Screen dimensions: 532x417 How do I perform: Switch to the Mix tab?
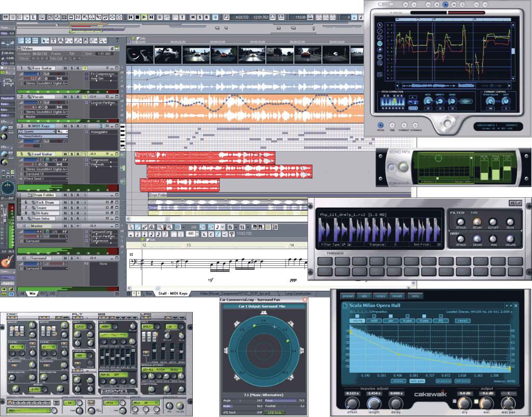[32, 293]
